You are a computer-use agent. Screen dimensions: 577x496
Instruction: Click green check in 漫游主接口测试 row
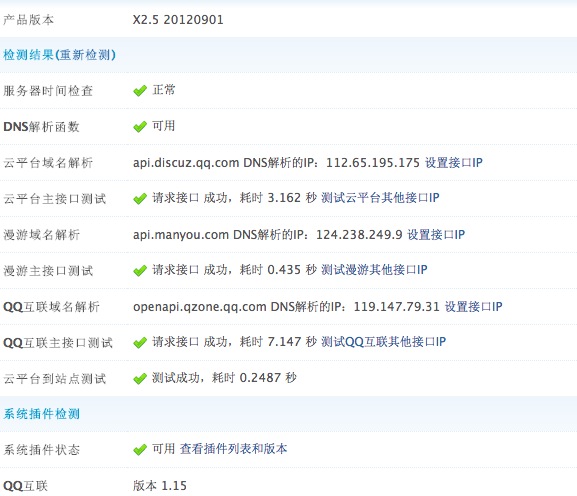click(140, 271)
